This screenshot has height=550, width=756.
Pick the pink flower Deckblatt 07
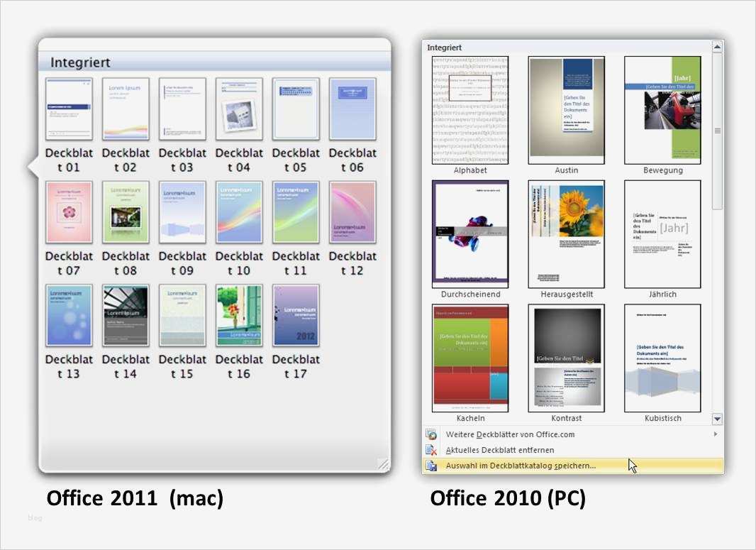(69, 212)
